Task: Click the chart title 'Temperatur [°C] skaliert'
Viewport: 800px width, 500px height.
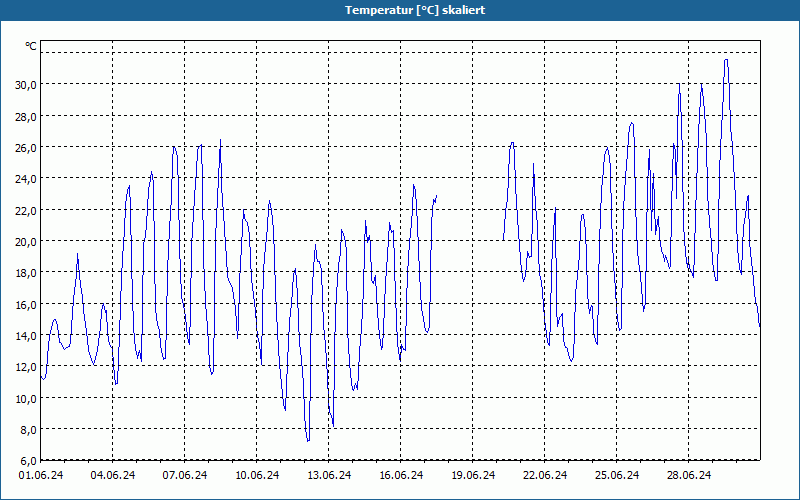Action: click(x=415, y=10)
